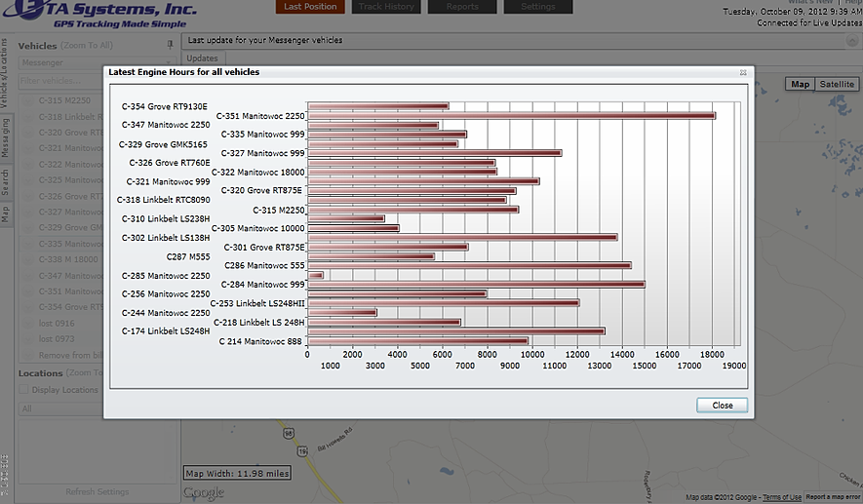Click chart label C-305 Manitowoc 10000
Screen dimensions: 863x504
point(257,228)
